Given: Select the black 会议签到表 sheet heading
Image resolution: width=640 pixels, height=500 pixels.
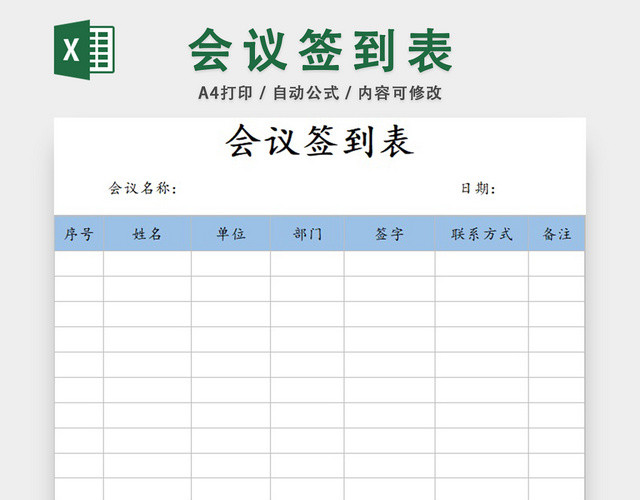Looking at the screenshot, I should (320, 141).
